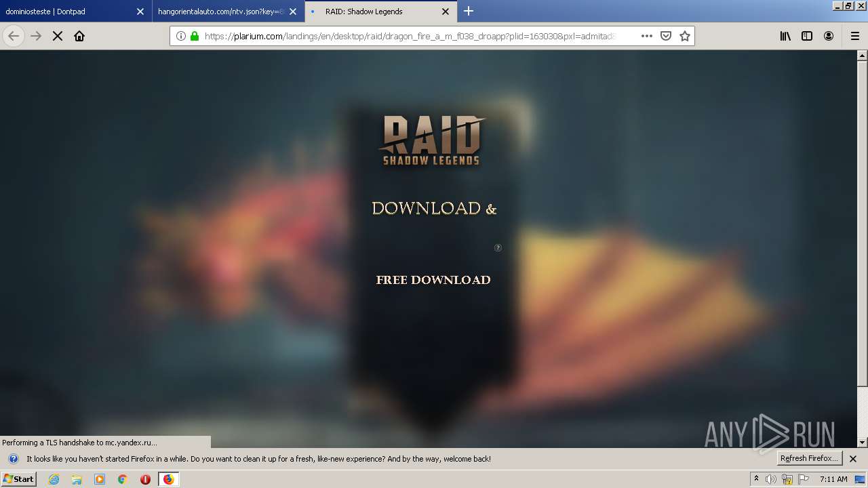Open the Library toolbar icon
This screenshot has width=868, height=488.
tap(785, 36)
